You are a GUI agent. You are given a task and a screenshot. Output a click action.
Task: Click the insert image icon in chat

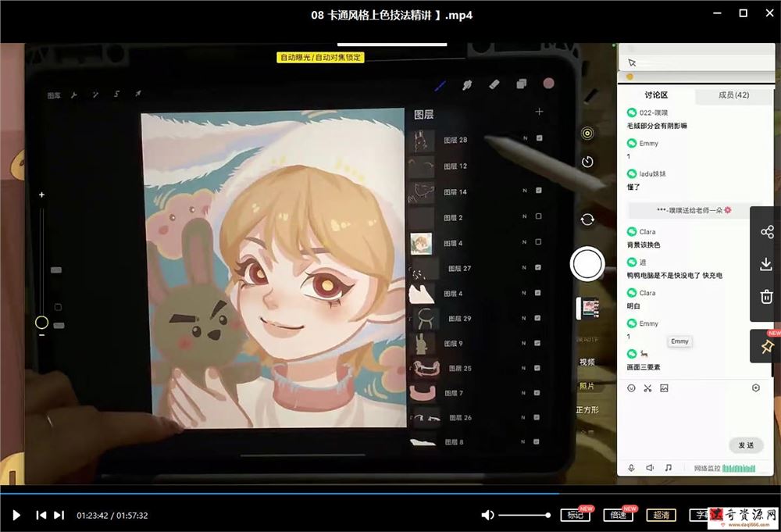664,388
